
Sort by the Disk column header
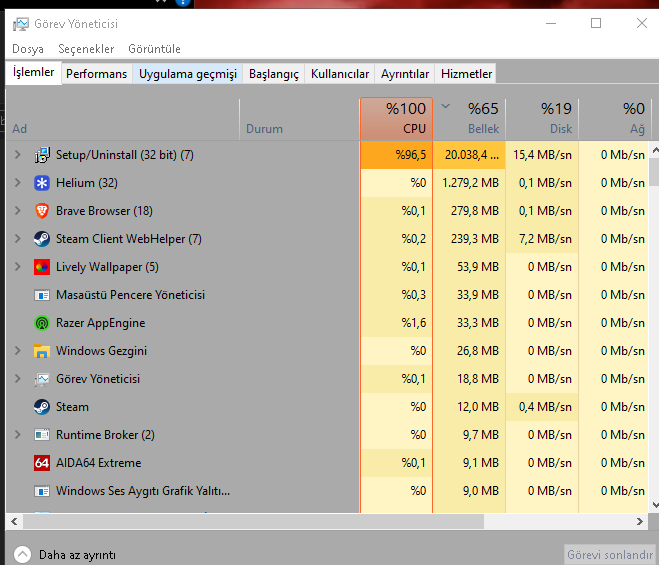(x=542, y=119)
